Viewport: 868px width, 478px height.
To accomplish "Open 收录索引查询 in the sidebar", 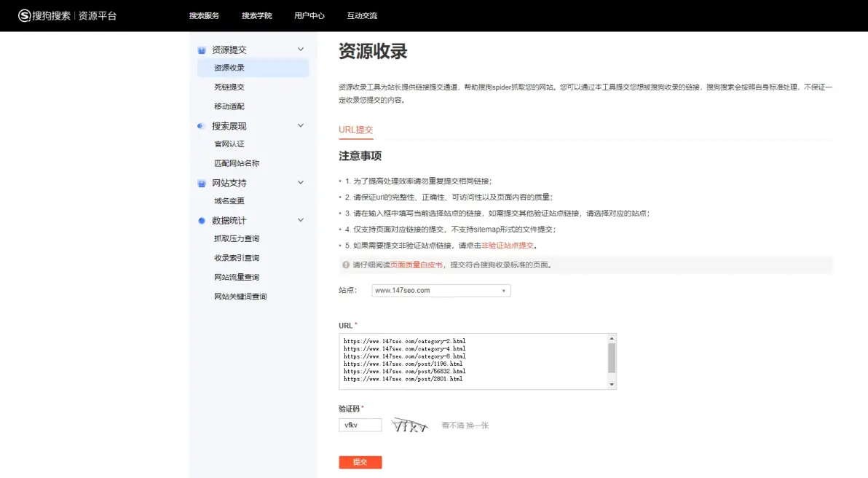I will [237, 258].
